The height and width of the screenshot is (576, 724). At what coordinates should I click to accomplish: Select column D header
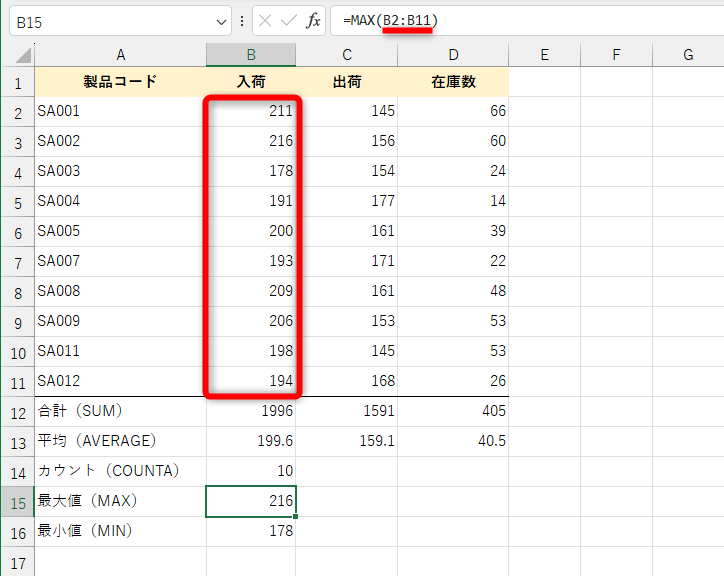[453, 55]
